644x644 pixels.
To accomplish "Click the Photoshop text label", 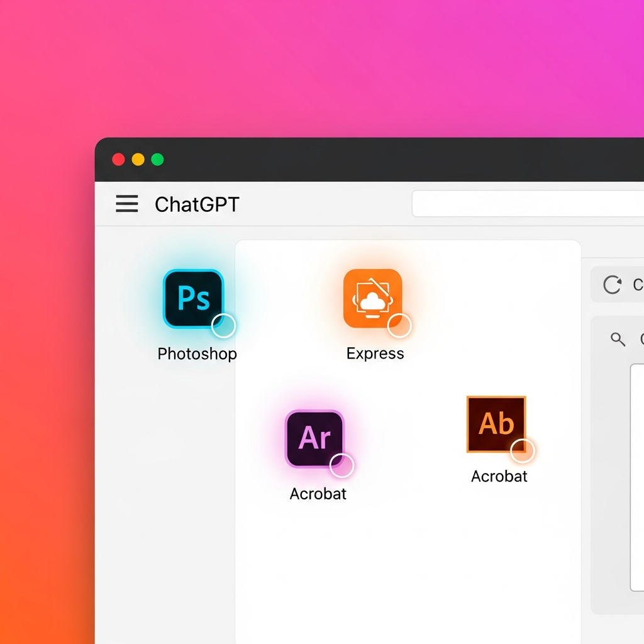I will 197,354.
